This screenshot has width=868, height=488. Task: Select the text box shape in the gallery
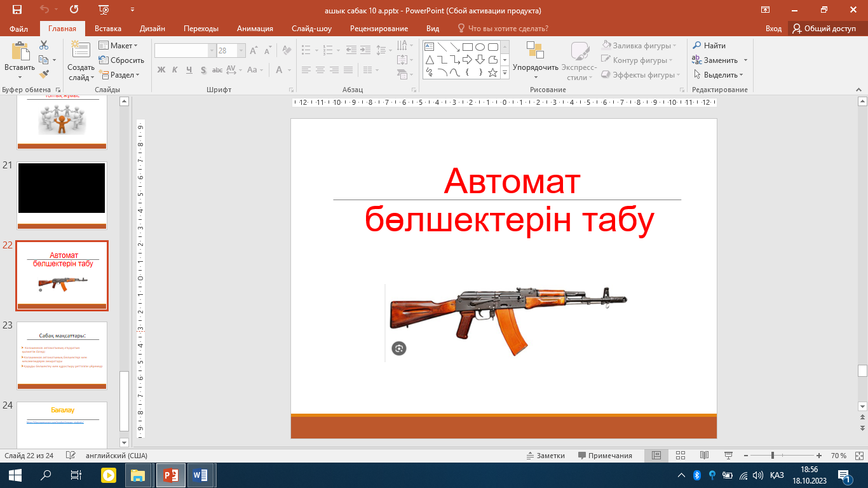click(429, 47)
